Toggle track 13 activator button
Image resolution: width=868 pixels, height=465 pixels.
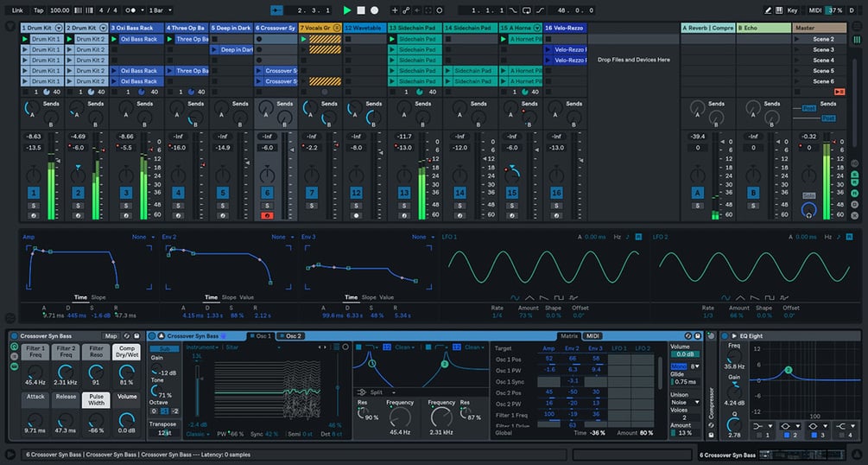[x=404, y=193]
